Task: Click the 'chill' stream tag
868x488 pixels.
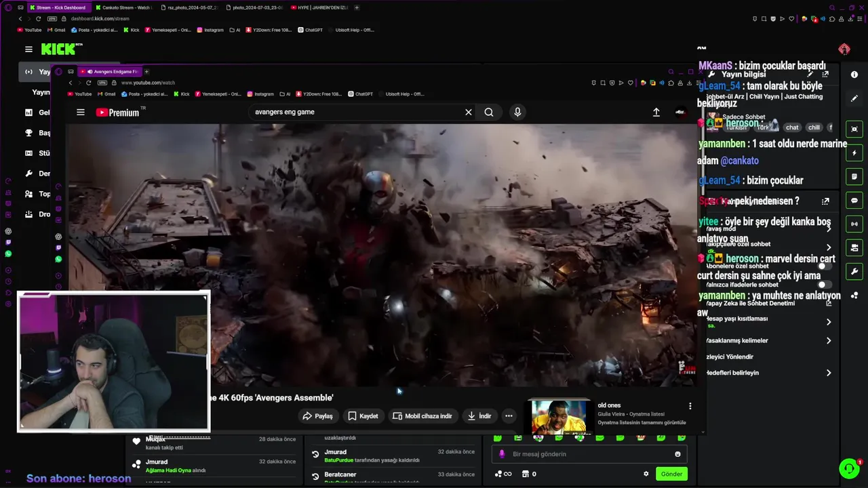Action: [x=814, y=127]
